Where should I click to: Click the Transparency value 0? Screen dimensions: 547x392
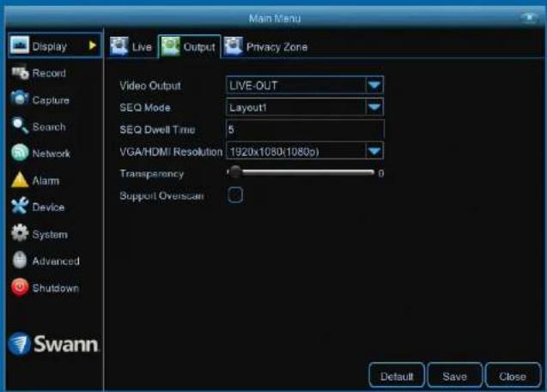coord(381,173)
